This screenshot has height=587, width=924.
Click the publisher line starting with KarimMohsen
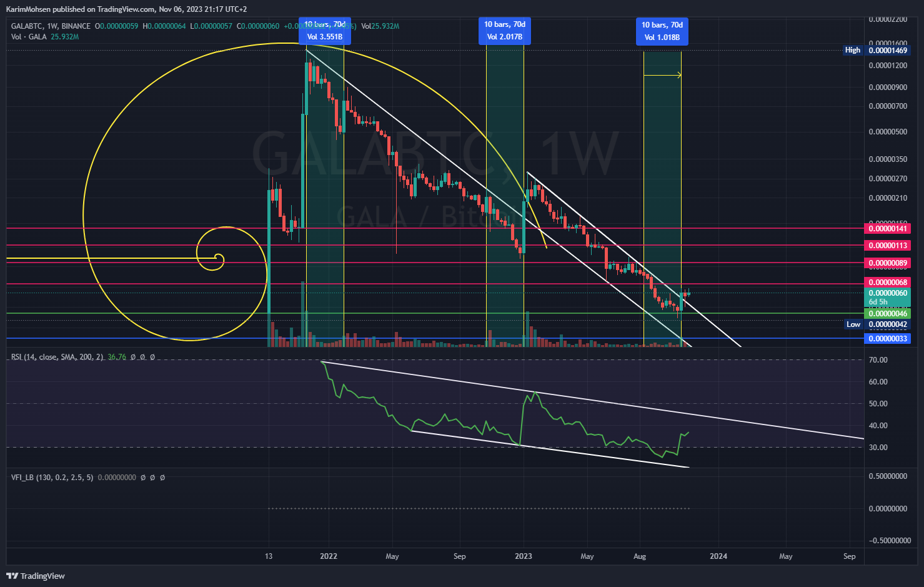pos(126,9)
